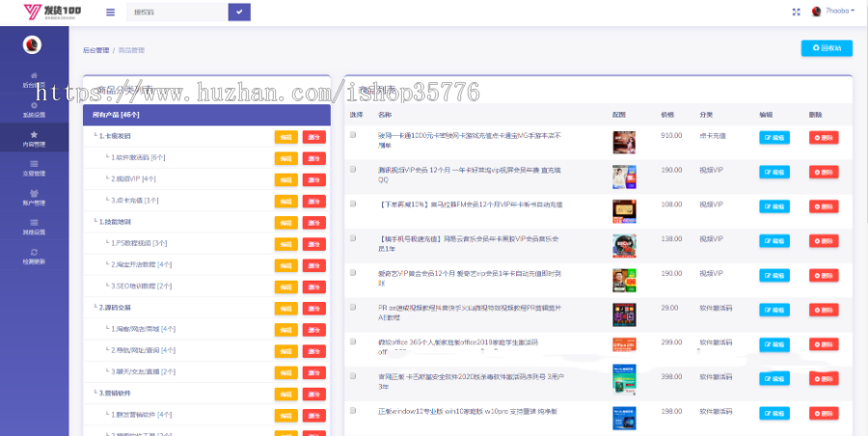
Task: Tick checkbox for the 29.00 PR教程 product
Action: click(354, 307)
